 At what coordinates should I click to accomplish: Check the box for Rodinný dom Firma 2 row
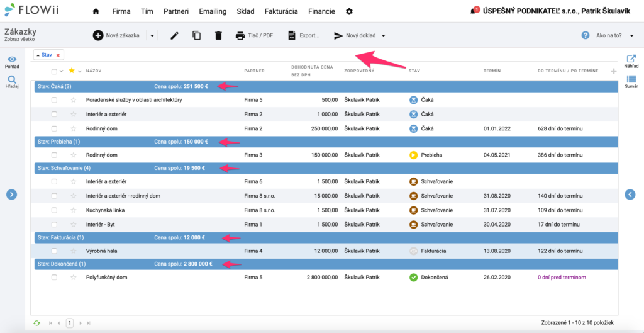54,128
